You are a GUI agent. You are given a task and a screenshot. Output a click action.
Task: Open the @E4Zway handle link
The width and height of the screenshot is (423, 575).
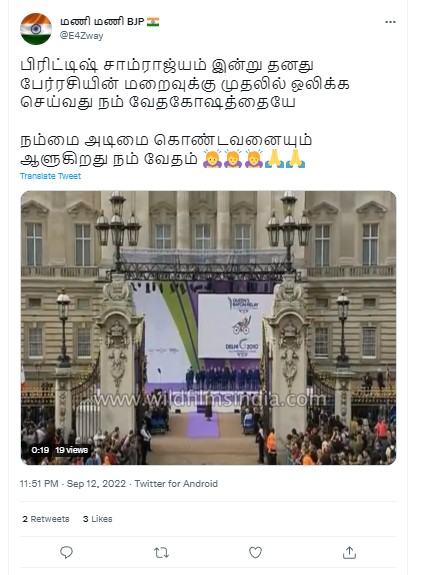tap(81, 36)
